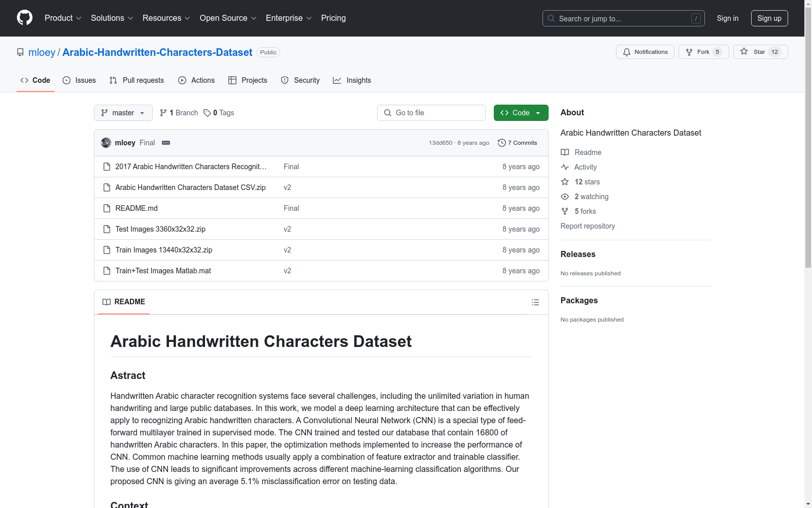The height and width of the screenshot is (508, 812).
Task: Switch to the Issues tab
Action: click(x=79, y=80)
